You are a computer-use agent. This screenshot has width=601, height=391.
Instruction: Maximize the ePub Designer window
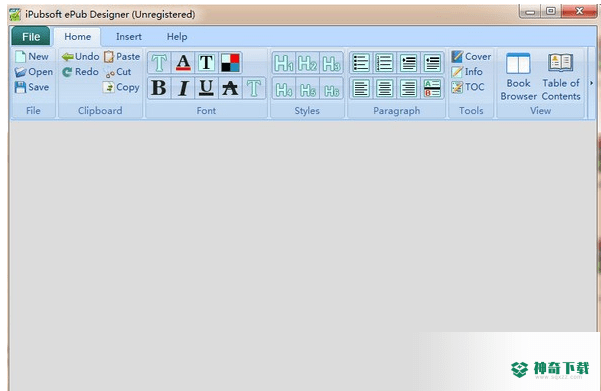tap(551, 12)
